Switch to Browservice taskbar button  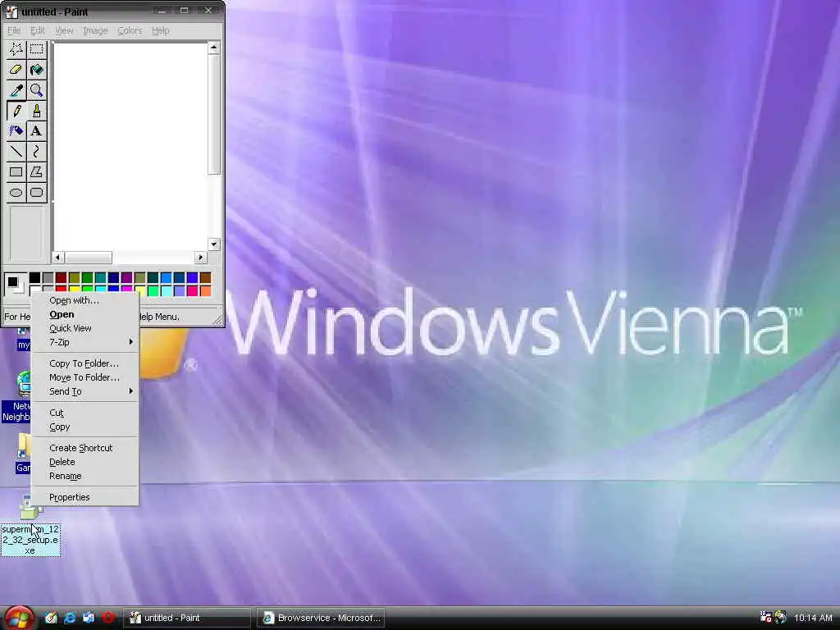click(321, 618)
